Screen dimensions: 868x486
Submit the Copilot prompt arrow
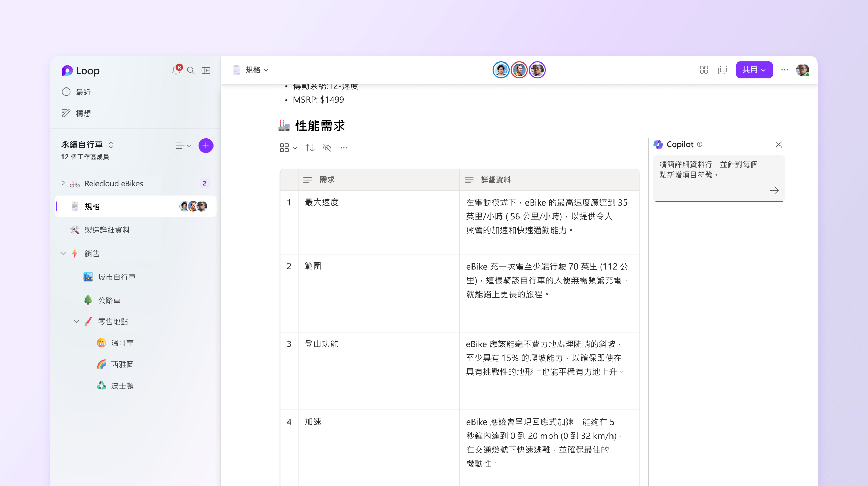(x=774, y=190)
